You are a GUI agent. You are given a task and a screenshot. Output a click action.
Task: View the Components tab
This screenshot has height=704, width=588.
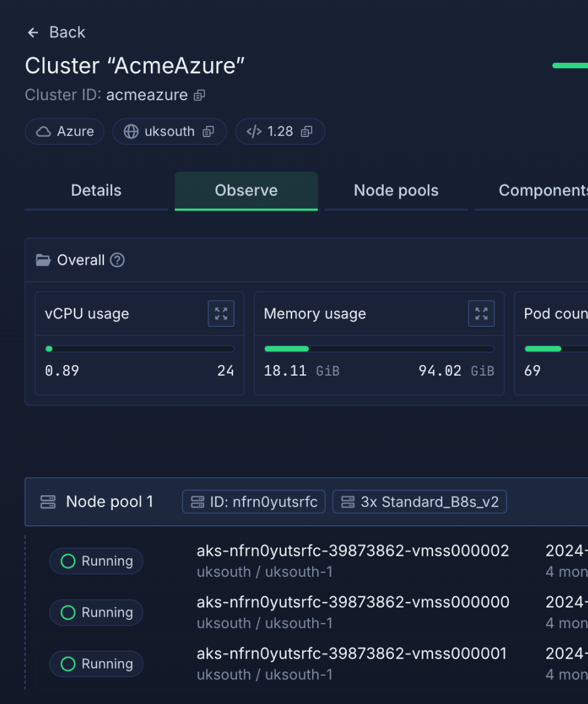pyautogui.click(x=543, y=191)
